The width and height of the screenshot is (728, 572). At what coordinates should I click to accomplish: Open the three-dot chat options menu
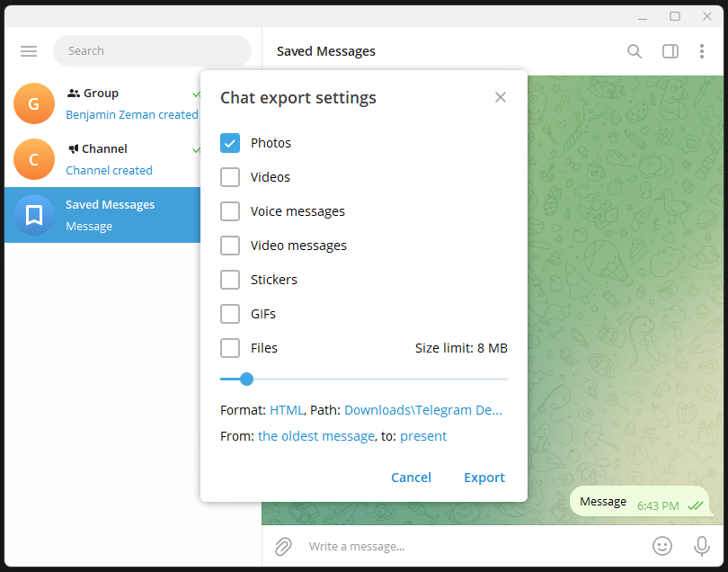click(702, 51)
